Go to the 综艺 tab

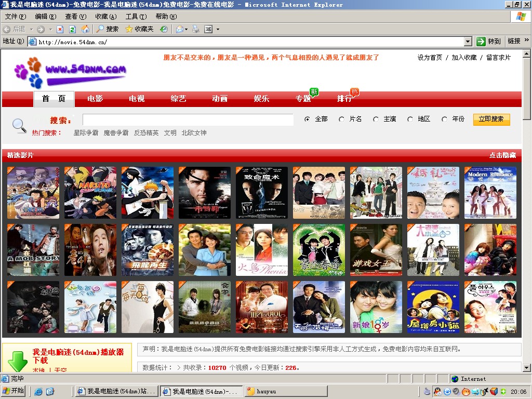click(x=179, y=99)
